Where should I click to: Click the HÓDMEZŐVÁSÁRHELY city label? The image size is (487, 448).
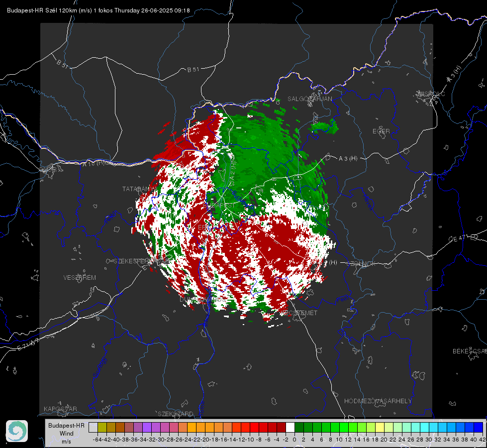pyautogui.click(x=378, y=401)
